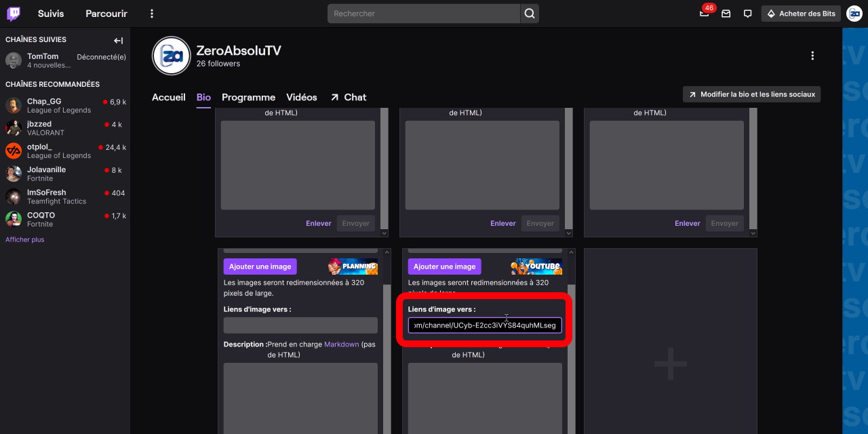Viewport: 868px width, 434px height.
Task: Open the top navigation three-dot menu
Action: click(x=152, y=14)
